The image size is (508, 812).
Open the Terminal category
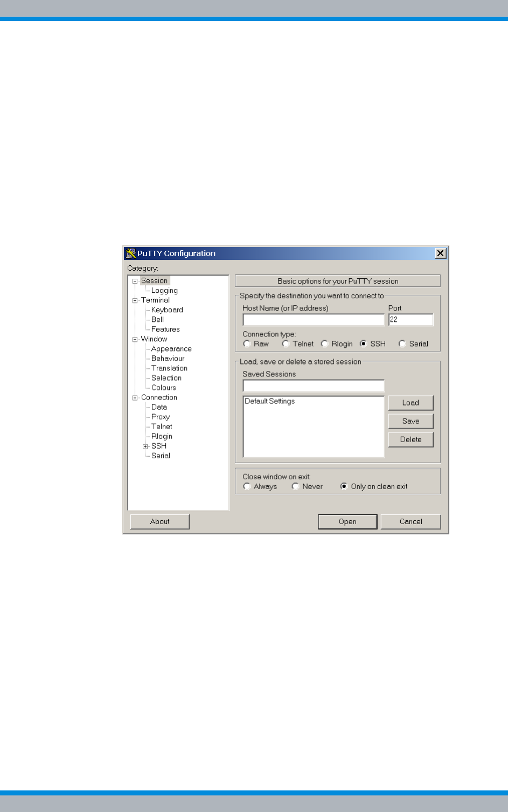tap(155, 300)
